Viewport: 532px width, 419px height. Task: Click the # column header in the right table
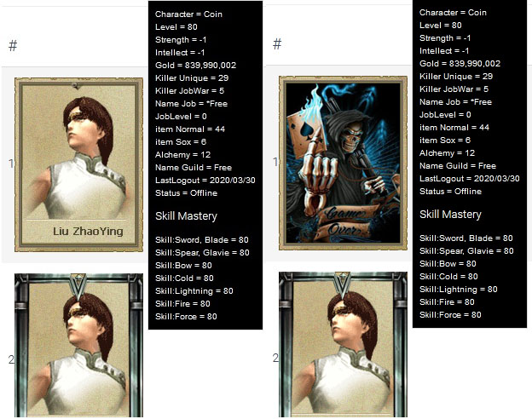point(277,43)
